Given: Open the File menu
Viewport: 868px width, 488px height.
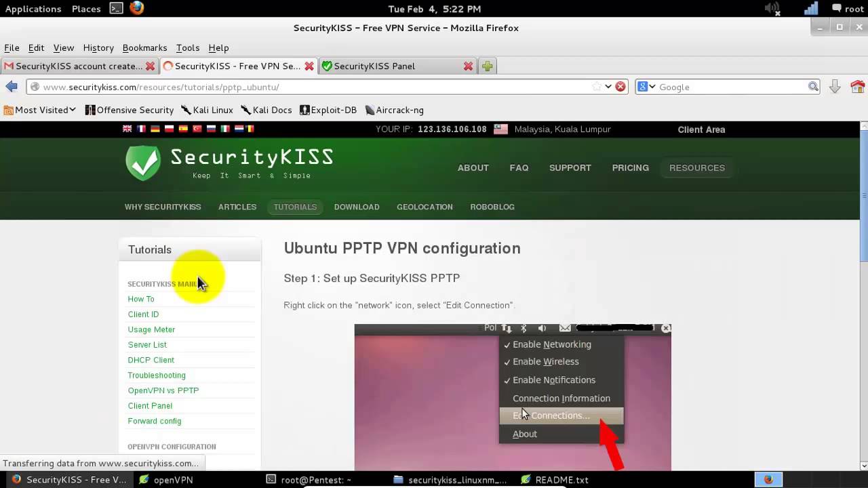Looking at the screenshot, I should [12, 47].
